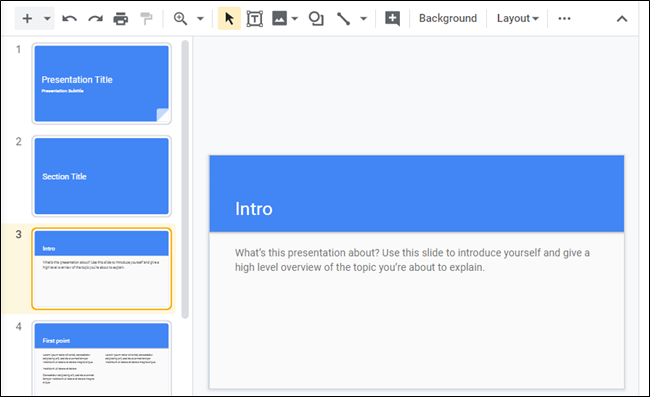650x397 pixels.
Task: Click the slide body text about presentation overview
Action: [412, 260]
